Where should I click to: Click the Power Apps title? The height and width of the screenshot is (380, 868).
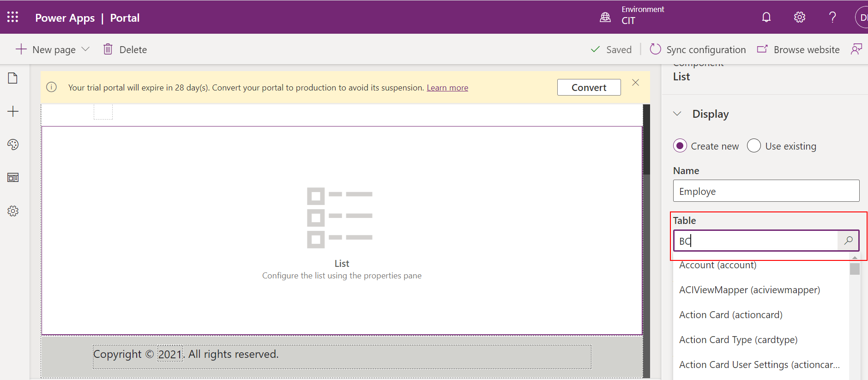tap(65, 18)
